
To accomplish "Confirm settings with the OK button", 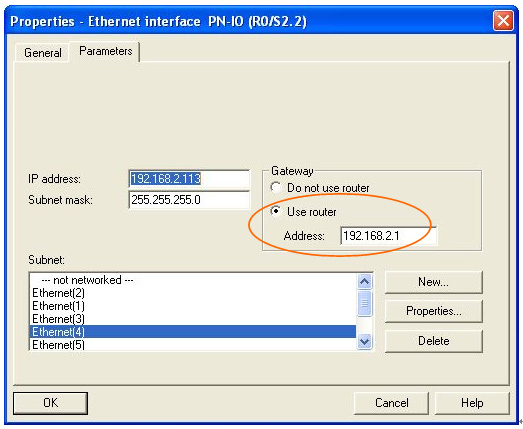I will point(50,403).
